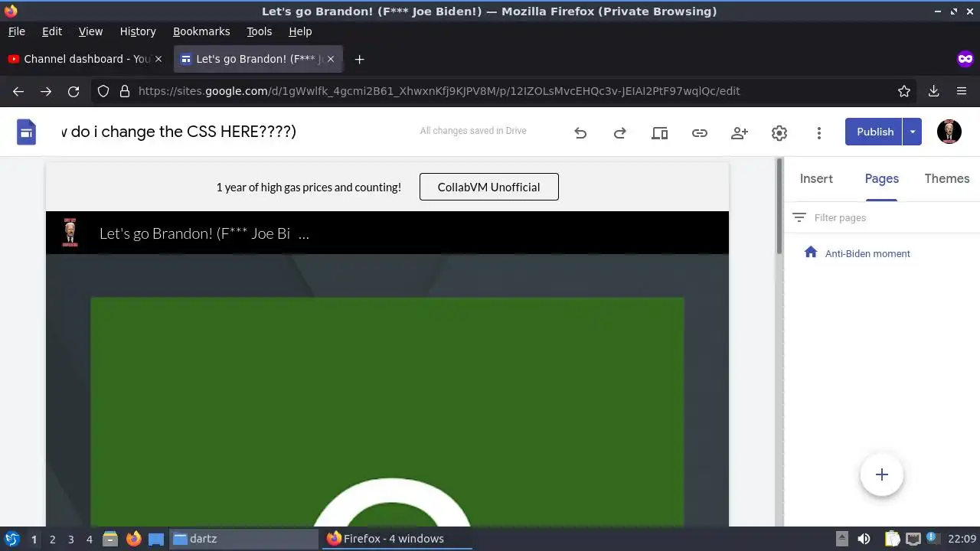The height and width of the screenshot is (551, 980).
Task: Click the private browsing mask icon
Action: (x=965, y=59)
